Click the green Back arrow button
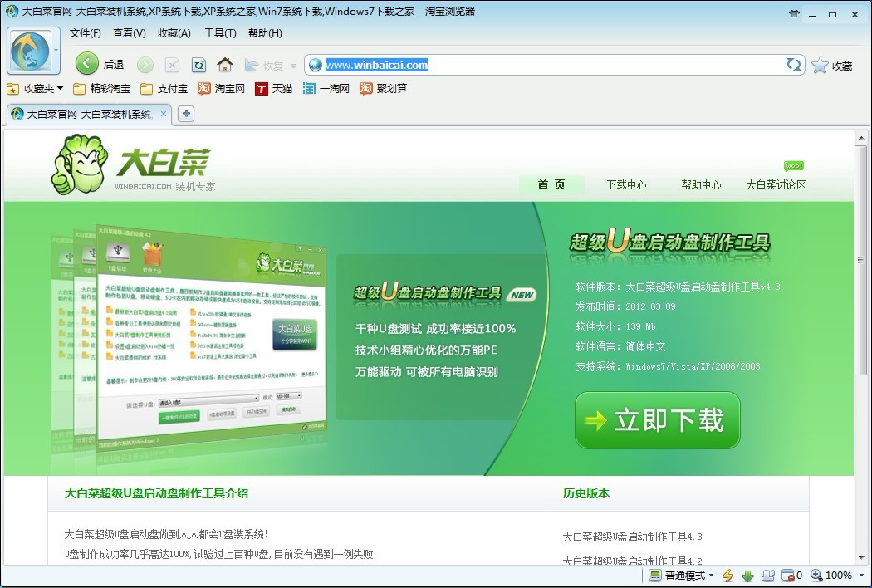The height and width of the screenshot is (588, 872). pos(87,64)
